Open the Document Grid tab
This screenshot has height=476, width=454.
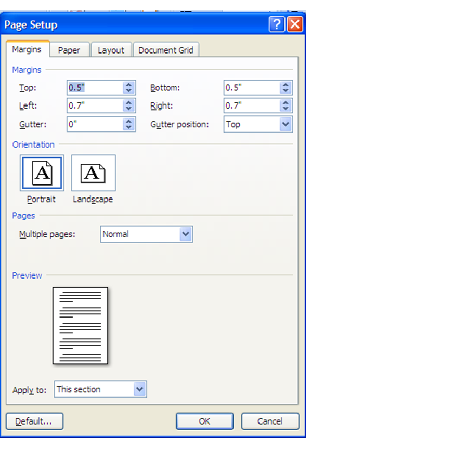[x=166, y=50]
